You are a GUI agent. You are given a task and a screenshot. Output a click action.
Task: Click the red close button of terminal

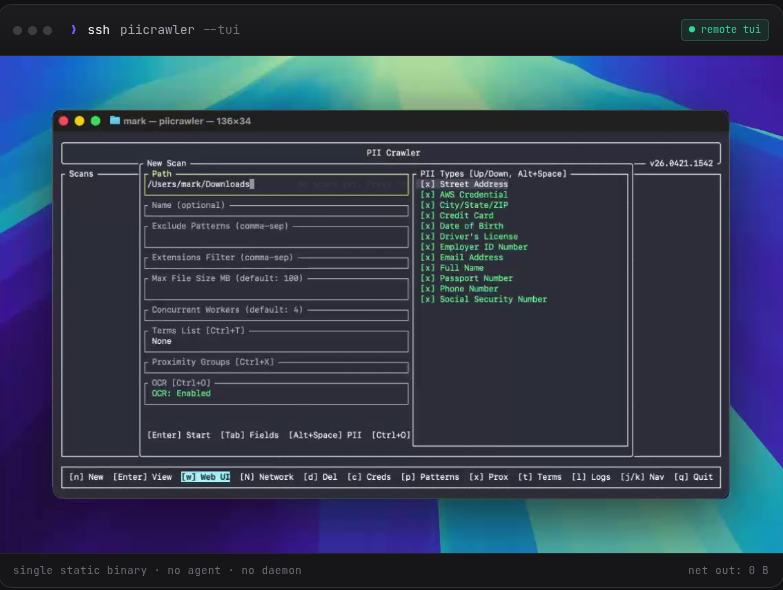[x=63, y=121]
